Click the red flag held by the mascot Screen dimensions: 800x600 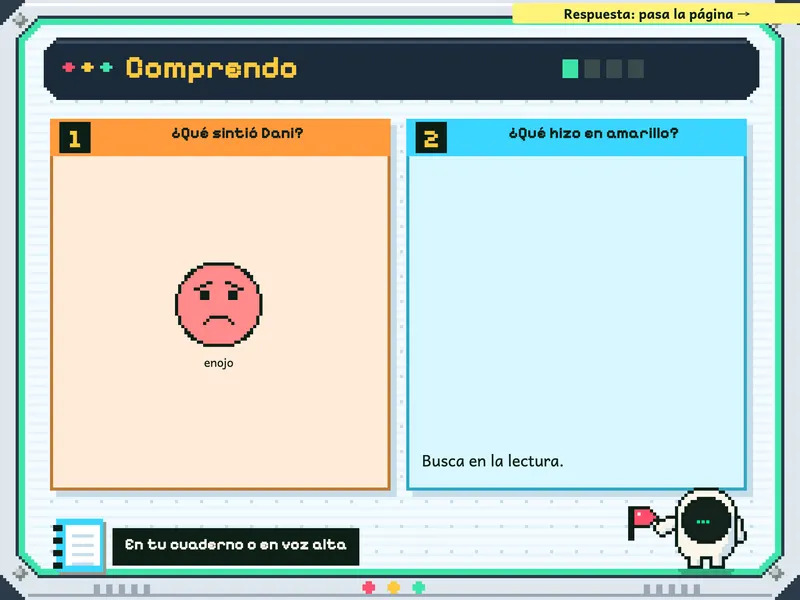pos(641,521)
